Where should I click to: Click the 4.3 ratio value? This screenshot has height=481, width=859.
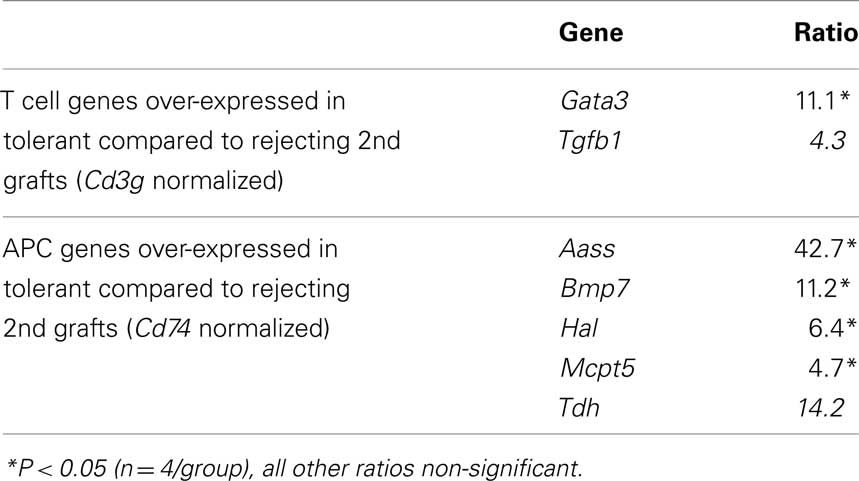click(827, 141)
